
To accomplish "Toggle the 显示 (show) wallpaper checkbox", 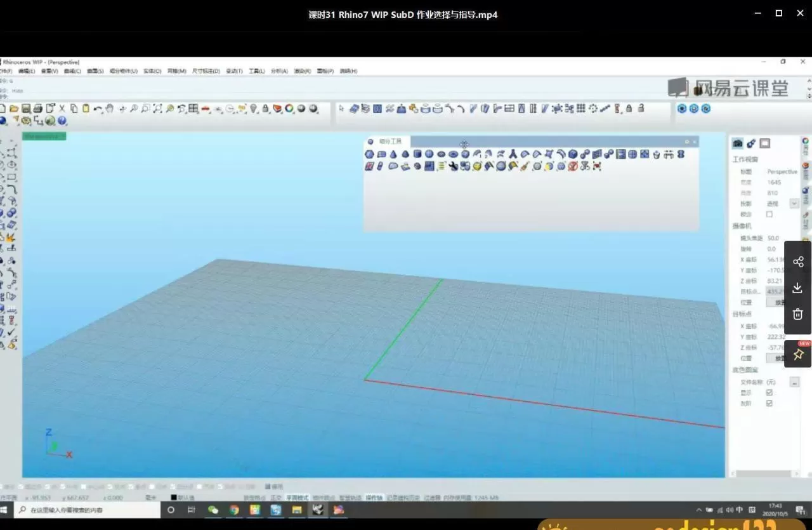I will [x=769, y=393].
